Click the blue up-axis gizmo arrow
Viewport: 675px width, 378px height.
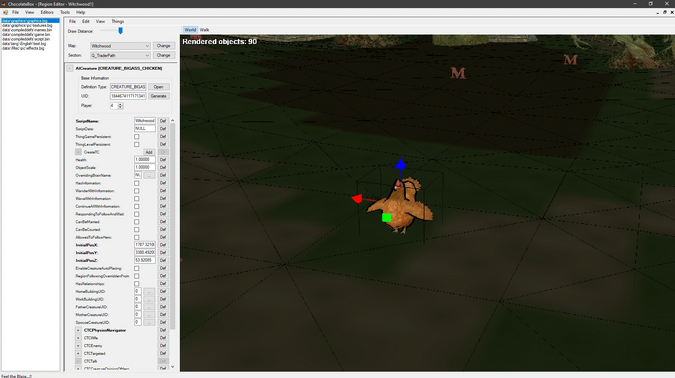pos(400,164)
